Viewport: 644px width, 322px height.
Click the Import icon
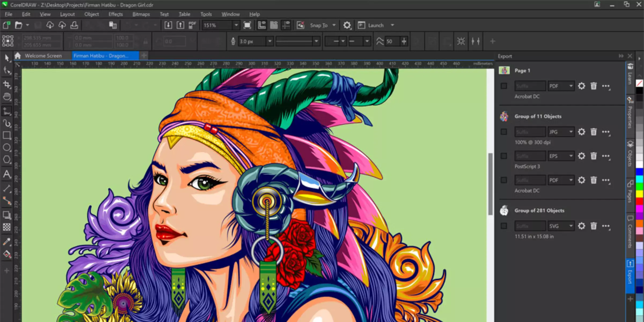tap(168, 25)
